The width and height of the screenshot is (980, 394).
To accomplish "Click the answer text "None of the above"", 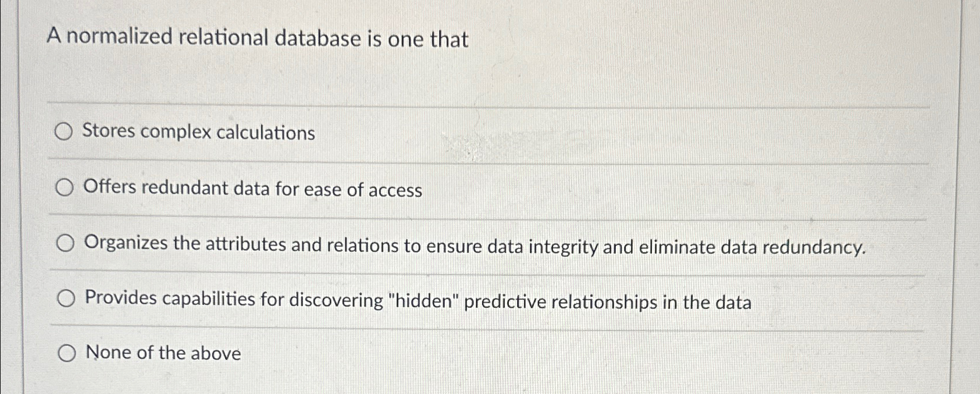I will 163,353.
